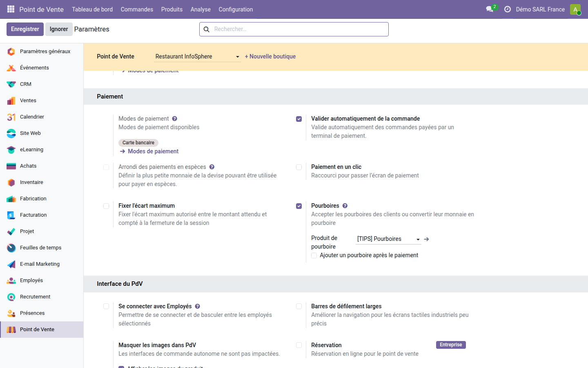The image size is (588, 368).
Task: Click the eLearning sidebar icon
Action: (11, 150)
